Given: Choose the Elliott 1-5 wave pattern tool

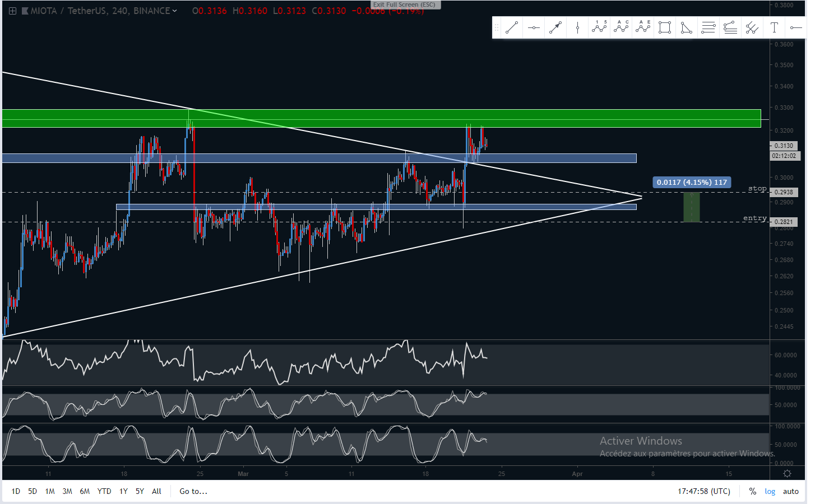Looking at the screenshot, I should coord(599,27).
